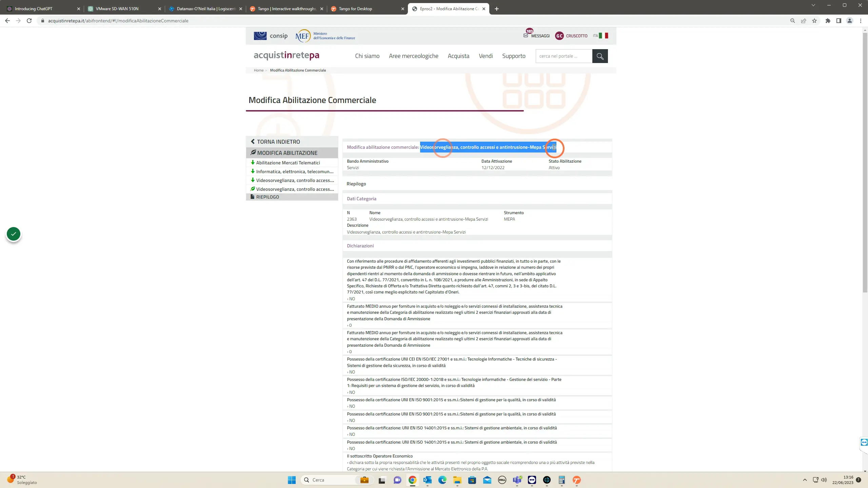Image resolution: width=868 pixels, height=488 pixels.
Task: Open Supporto menu
Action: [x=514, y=56]
